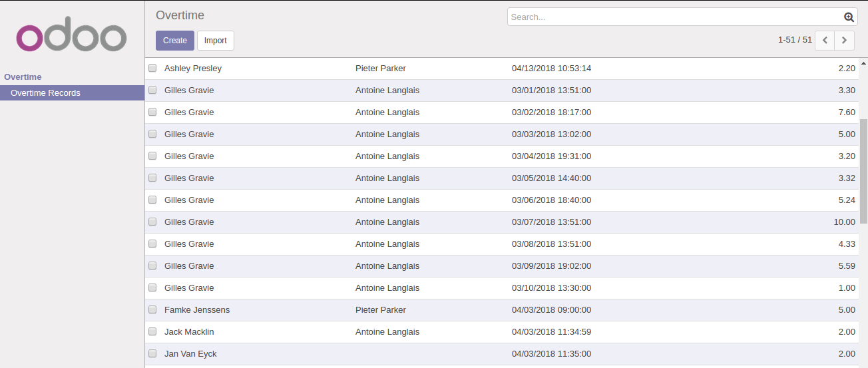Tick checkbox for Ashley Presley row

152,68
